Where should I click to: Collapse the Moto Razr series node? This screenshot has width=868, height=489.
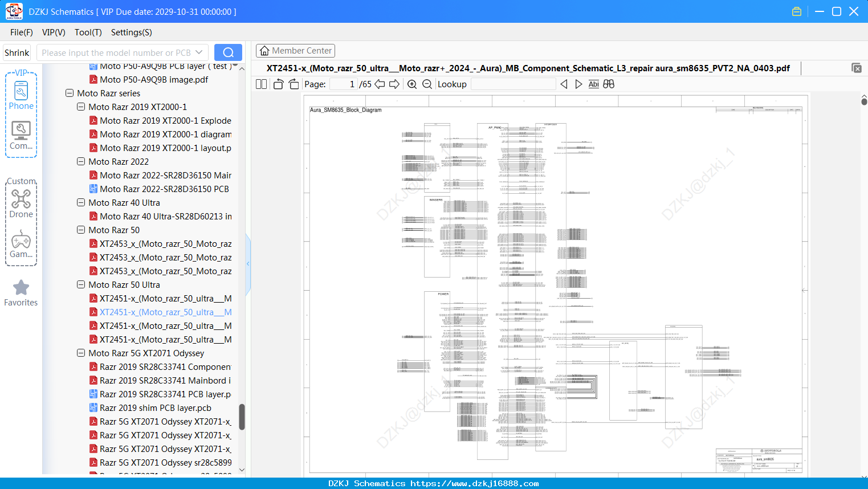[x=70, y=93]
